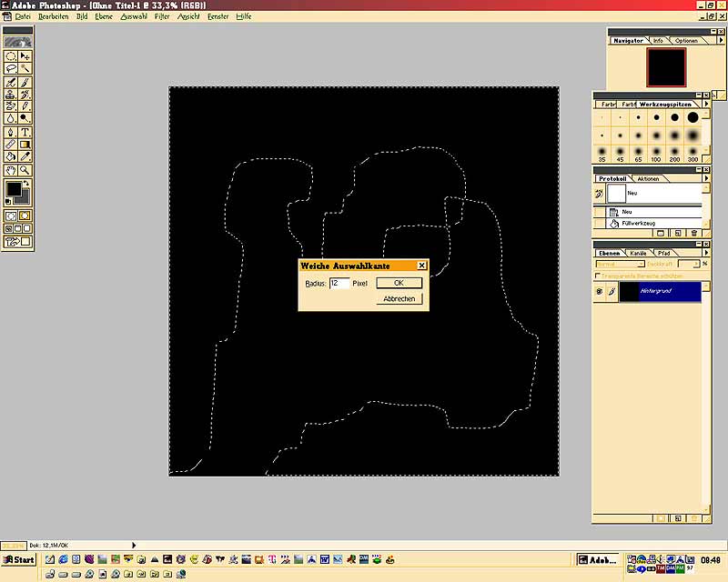Pick the Type tool in toolbox
This screenshot has width=728, height=582.
[x=25, y=132]
